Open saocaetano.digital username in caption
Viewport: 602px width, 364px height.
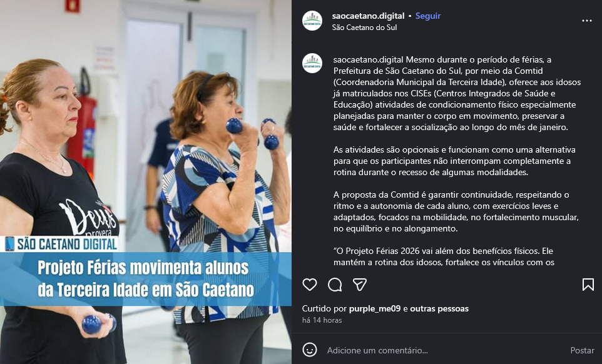click(x=368, y=59)
